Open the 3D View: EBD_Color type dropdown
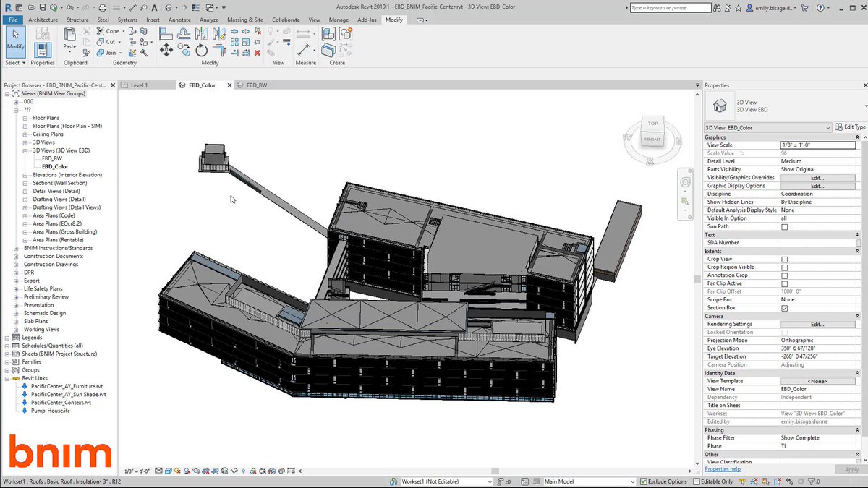The image size is (868, 488). coord(768,127)
